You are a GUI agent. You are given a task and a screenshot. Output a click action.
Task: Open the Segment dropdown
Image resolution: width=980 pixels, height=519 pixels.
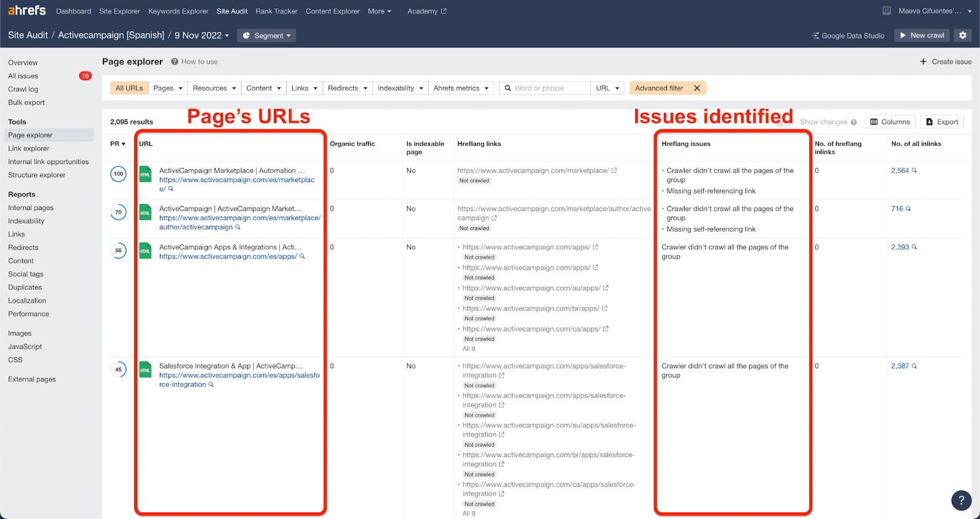(x=266, y=36)
